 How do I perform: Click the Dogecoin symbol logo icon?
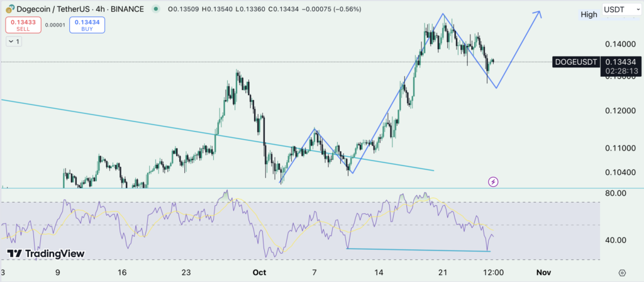10,8
